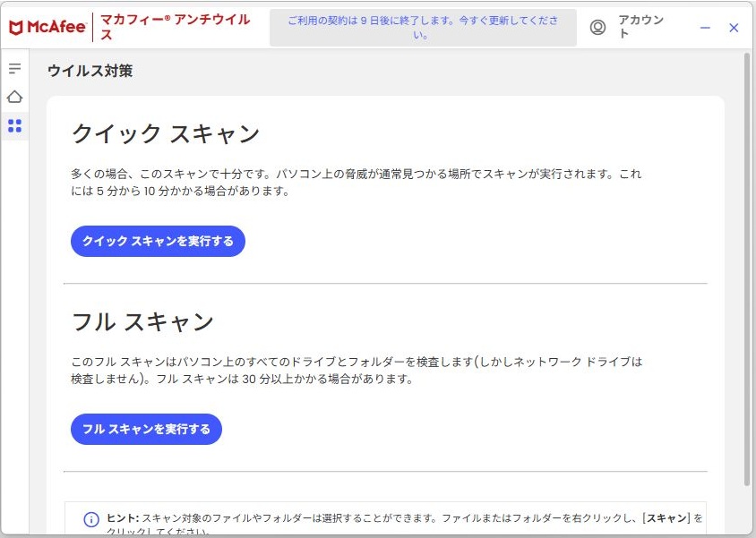Go to Home via the sidebar house icon
Screen dimensions: 756x538
tap(14, 97)
